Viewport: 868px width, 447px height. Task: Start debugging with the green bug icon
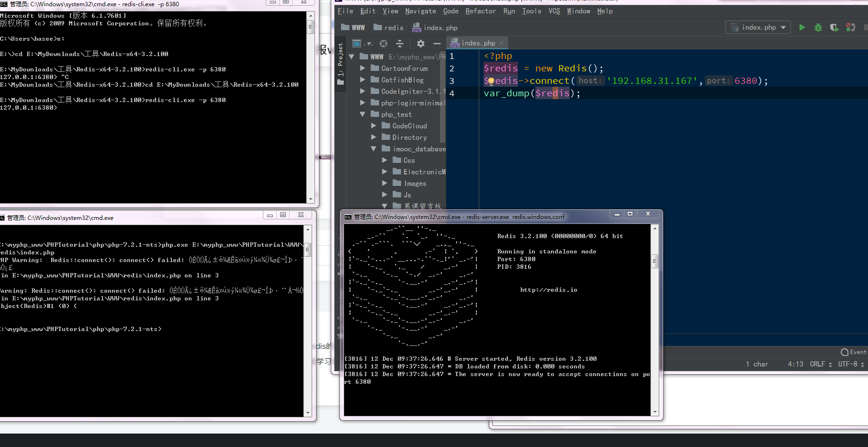(x=818, y=27)
